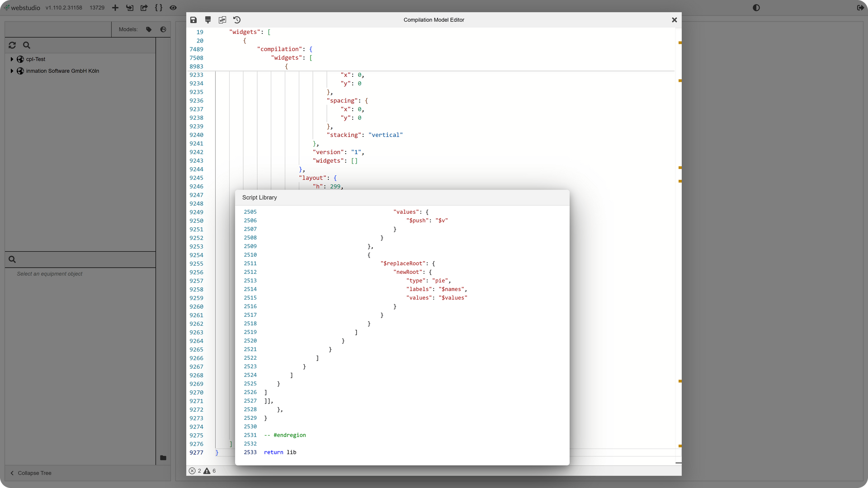Click the folder icon at the panel's bottom
The height and width of the screenshot is (488, 868).
163,458
